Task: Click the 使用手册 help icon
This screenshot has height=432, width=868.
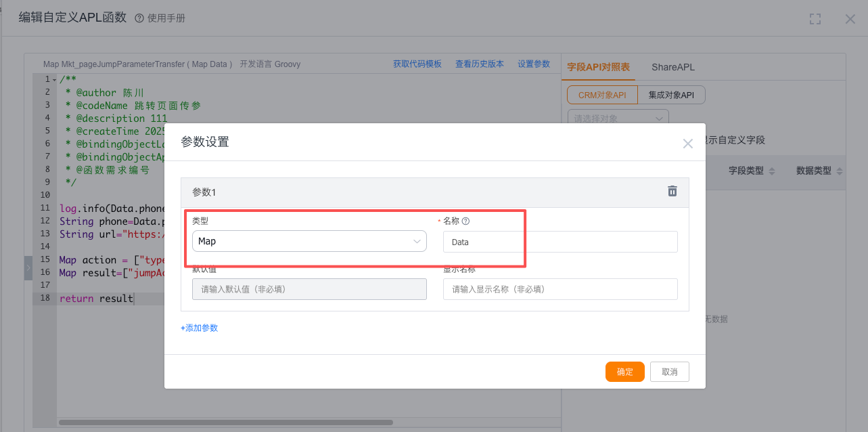Action: click(x=139, y=19)
